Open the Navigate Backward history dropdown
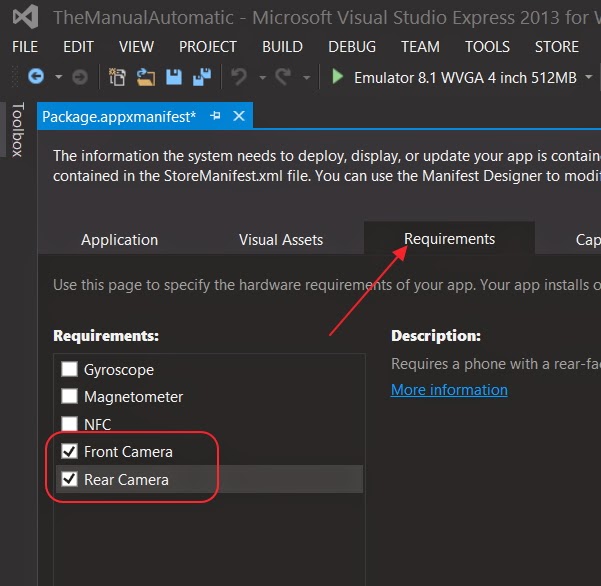This screenshot has width=601, height=586. [x=59, y=77]
